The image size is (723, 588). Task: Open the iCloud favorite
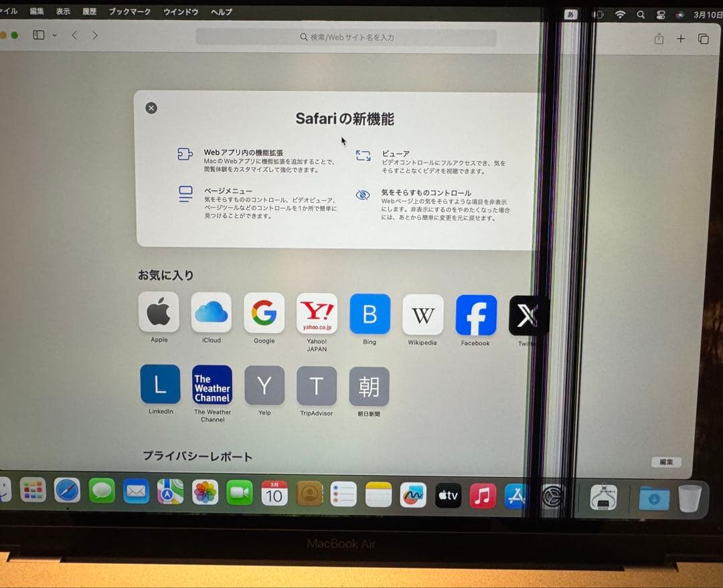click(x=211, y=318)
